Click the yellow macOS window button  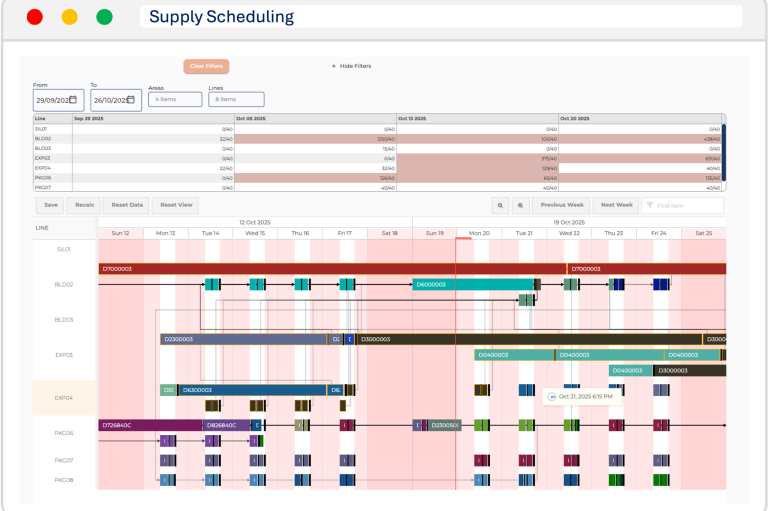(x=69, y=17)
